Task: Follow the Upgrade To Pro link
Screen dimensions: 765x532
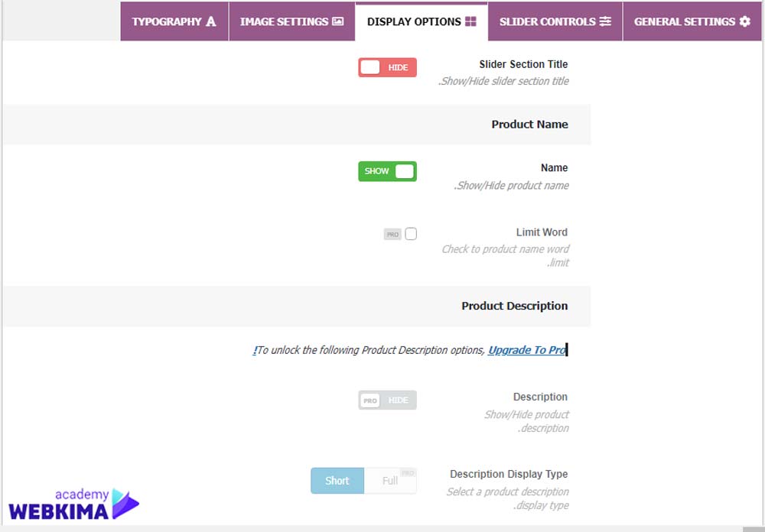Action: pyautogui.click(x=527, y=350)
